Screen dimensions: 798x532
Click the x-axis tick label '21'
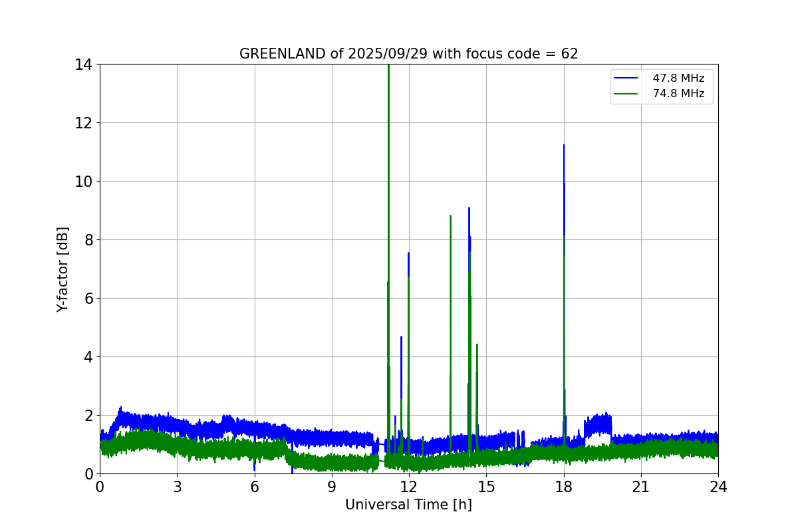[641, 487]
